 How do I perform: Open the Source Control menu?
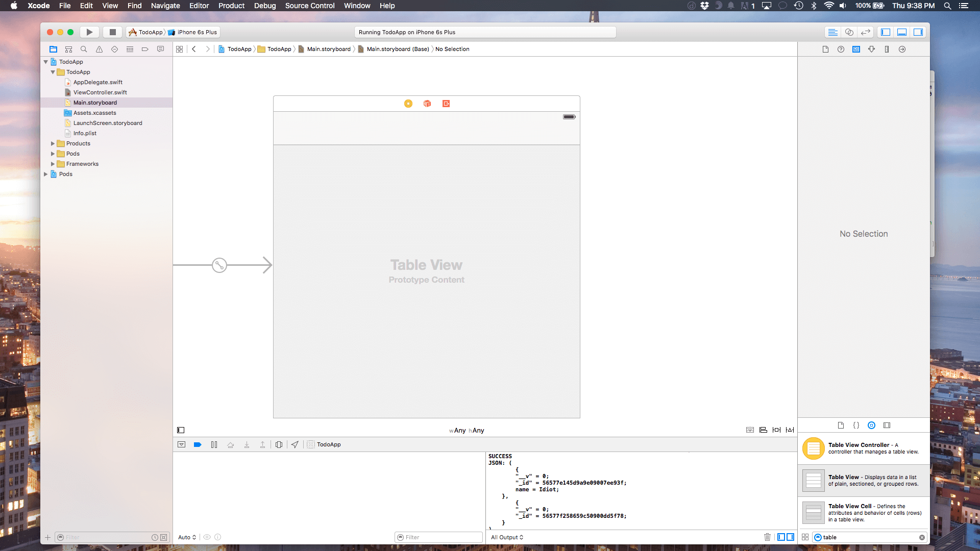[309, 6]
